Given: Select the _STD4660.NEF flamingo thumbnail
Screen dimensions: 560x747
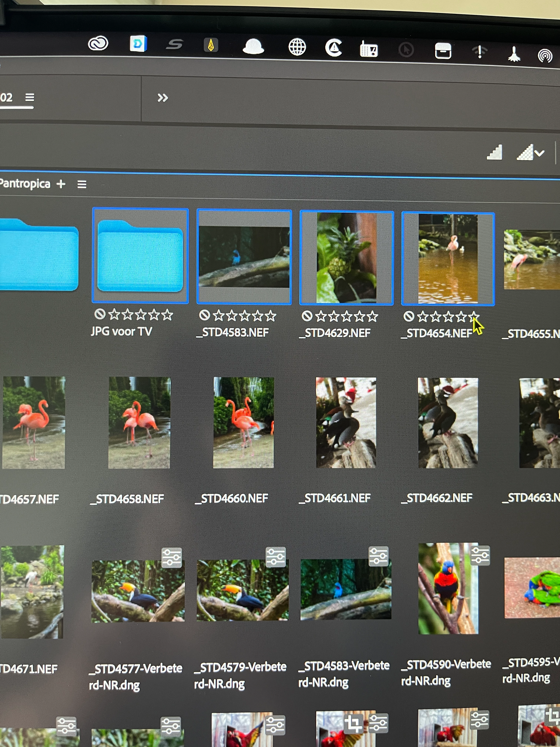Looking at the screenshot, I should tap(243, 422).
